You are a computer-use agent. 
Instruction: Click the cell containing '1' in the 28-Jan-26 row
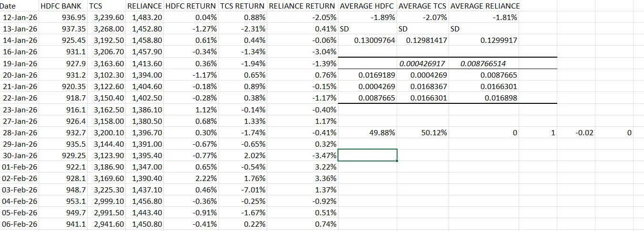click(x=539, y=132)
